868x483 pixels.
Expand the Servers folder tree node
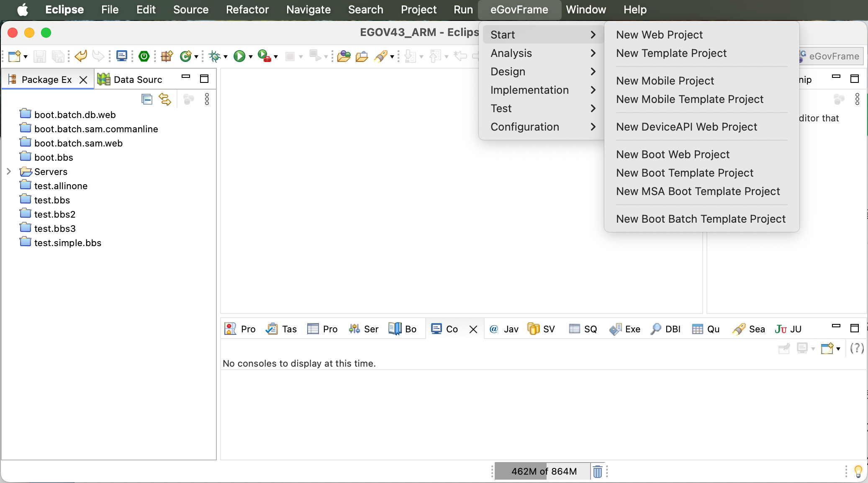9,172
